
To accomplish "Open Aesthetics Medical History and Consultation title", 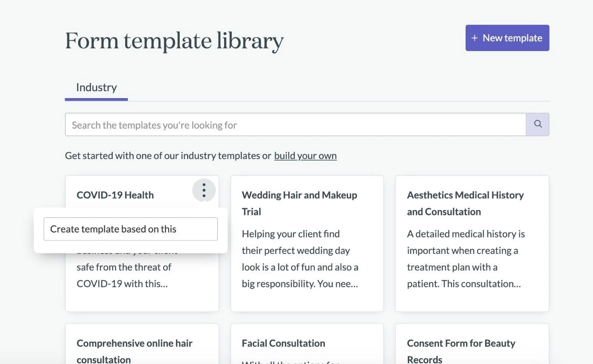I will [465, 203].
